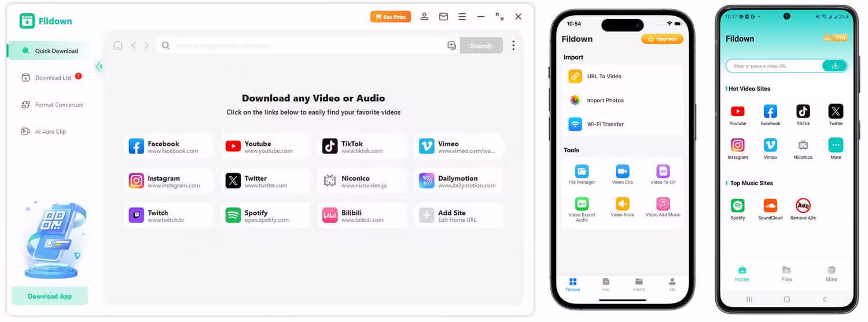Tap the PRO badge on Android app
Screen dimensions: 868x322
tap(835, 38)
